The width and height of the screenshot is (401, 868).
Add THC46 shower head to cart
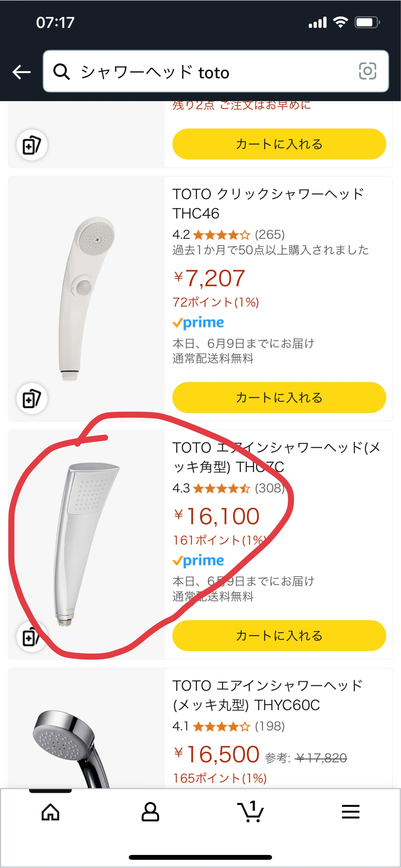pyautogui.click(x=279, y=398)
